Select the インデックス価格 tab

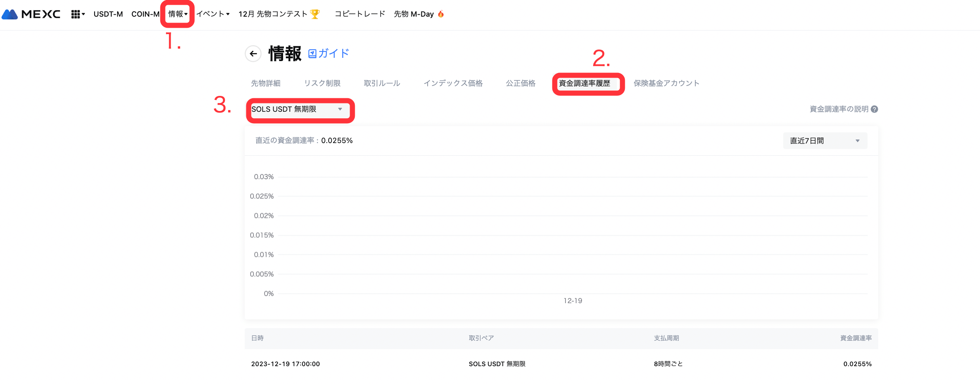[453, 83]
